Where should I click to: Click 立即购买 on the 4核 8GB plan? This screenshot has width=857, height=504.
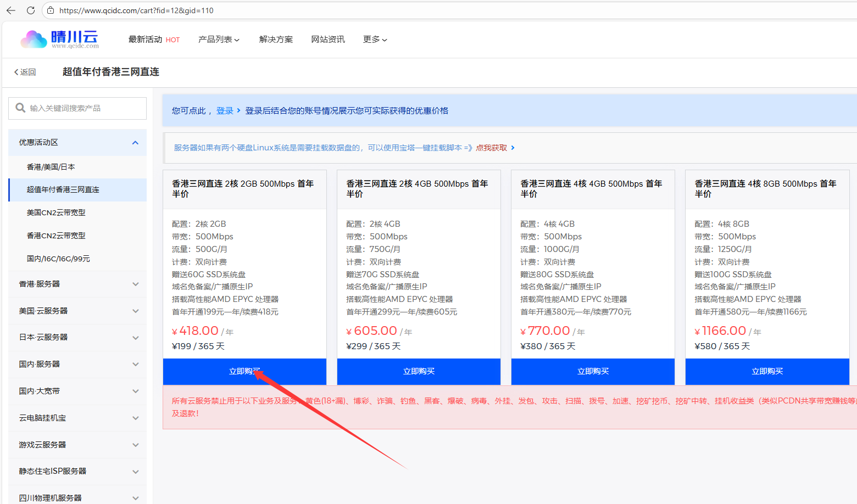pyautogui.click(x=767, y=371)
